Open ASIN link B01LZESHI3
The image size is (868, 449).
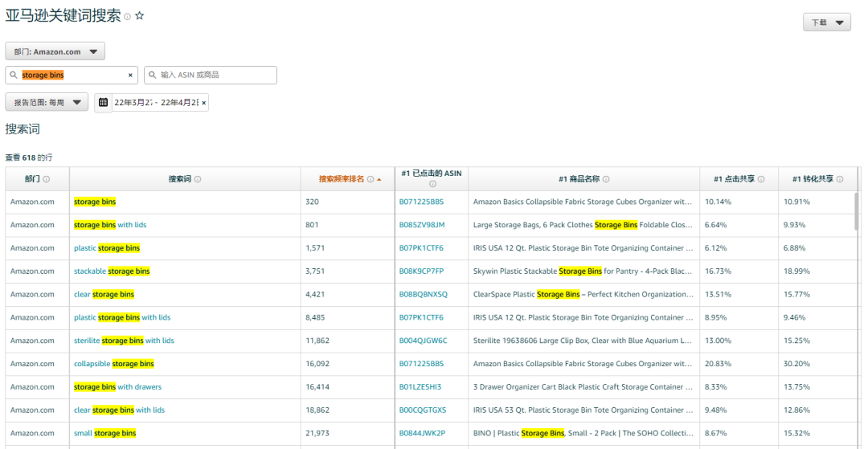click(420, 388)
